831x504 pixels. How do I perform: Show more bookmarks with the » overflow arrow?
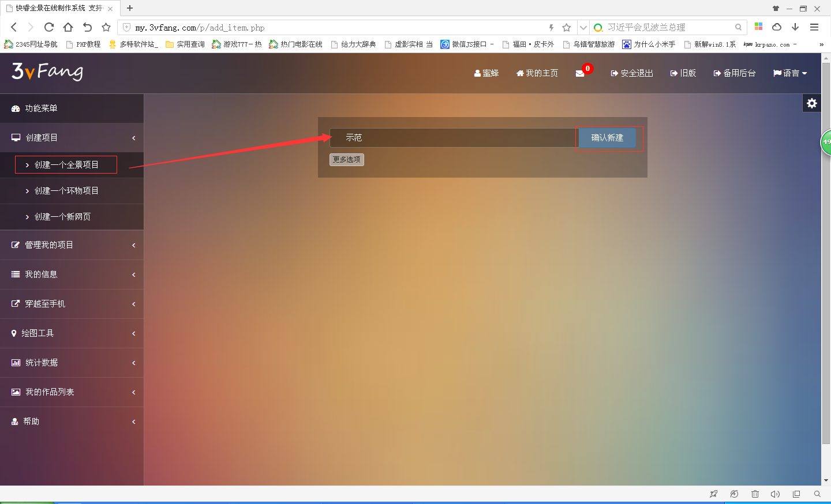tap(821, 44)
